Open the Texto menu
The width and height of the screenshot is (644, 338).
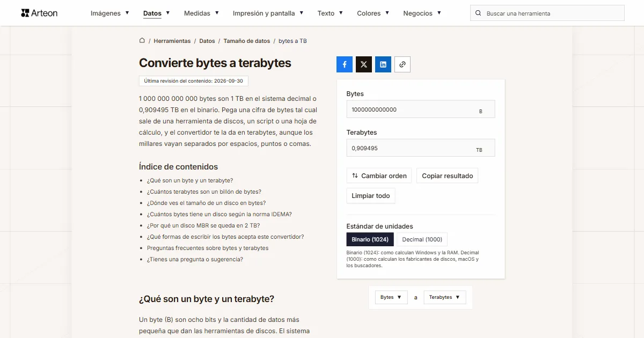click(x=330, y=13)
